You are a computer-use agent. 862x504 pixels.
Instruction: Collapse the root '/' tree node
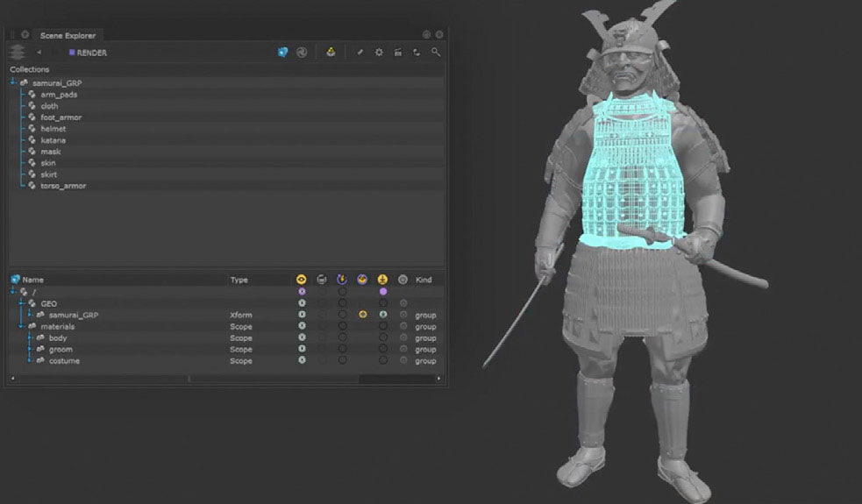[13, 291]
